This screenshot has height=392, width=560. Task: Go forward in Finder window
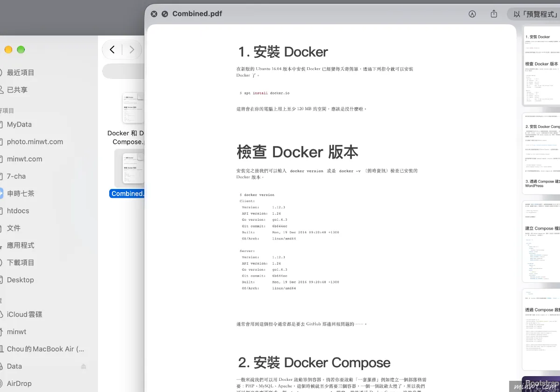click(132, 49)
